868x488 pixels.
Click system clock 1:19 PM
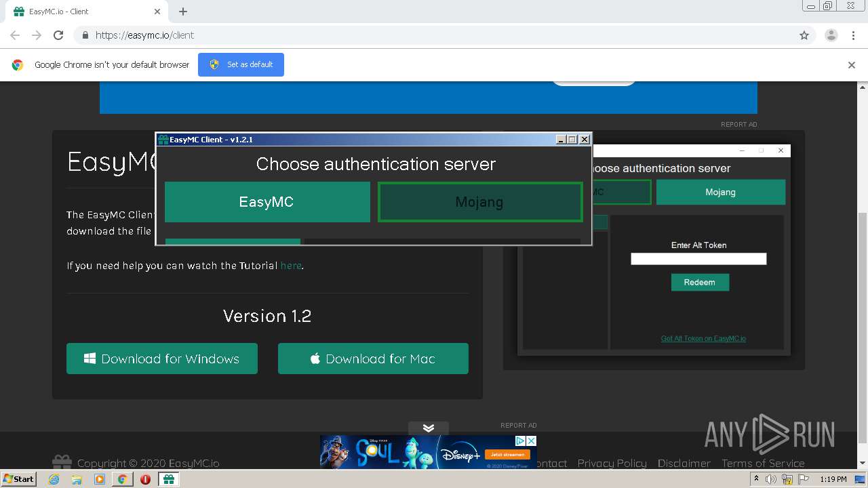click(833, 479)
